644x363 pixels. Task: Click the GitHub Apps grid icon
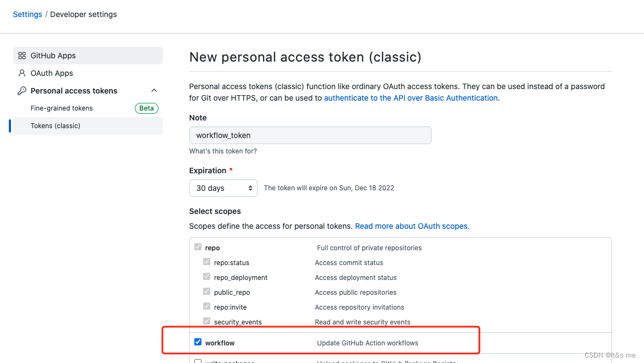coord(22,56)
